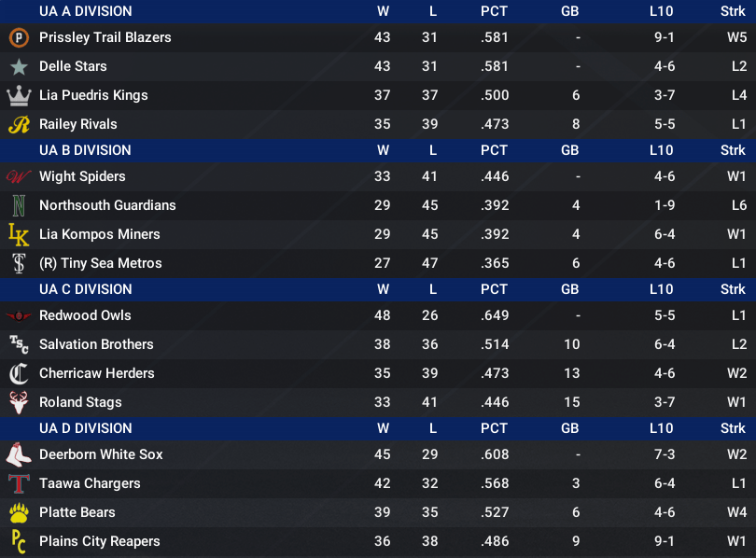Select the Roland Stags deer head icon
Viewport: 756px width, 558px height.
[19, 402]
